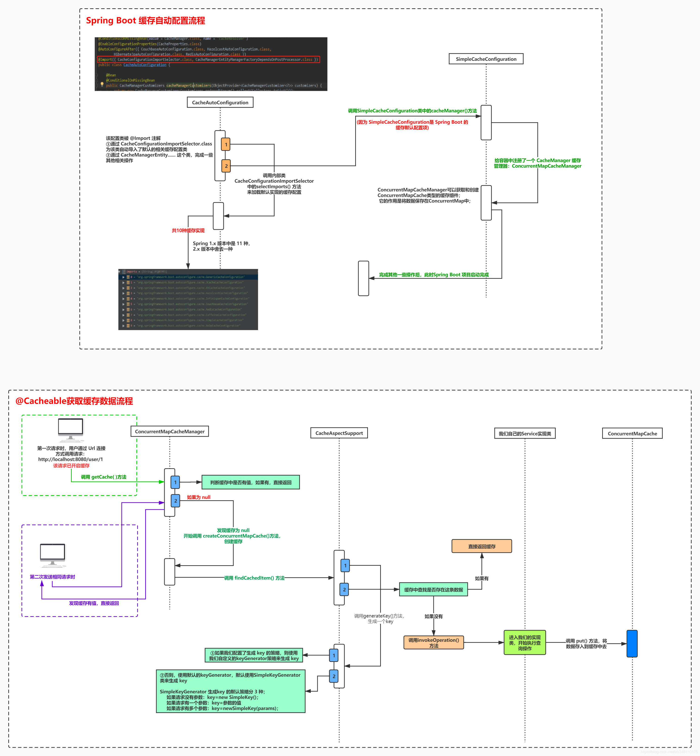Click blue step 1 beside the custom keyGenerator note
This screenshot has height=756, width=700.
tap(334, 655)
